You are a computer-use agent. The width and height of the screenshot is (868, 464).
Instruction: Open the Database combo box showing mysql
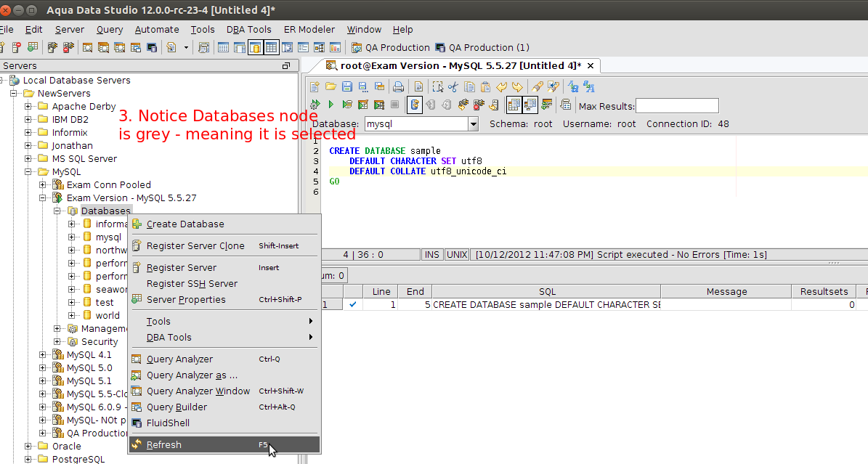click(421, 124)
